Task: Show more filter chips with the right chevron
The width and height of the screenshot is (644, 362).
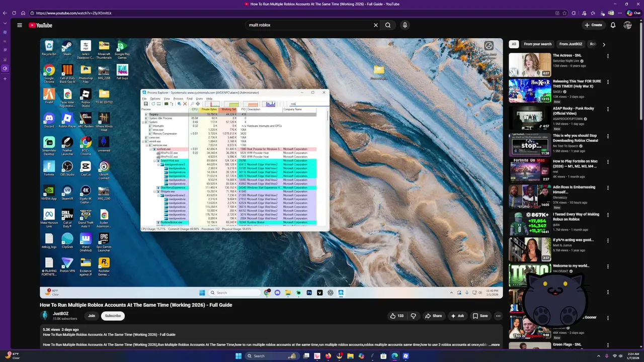Action: click(604, 44)
